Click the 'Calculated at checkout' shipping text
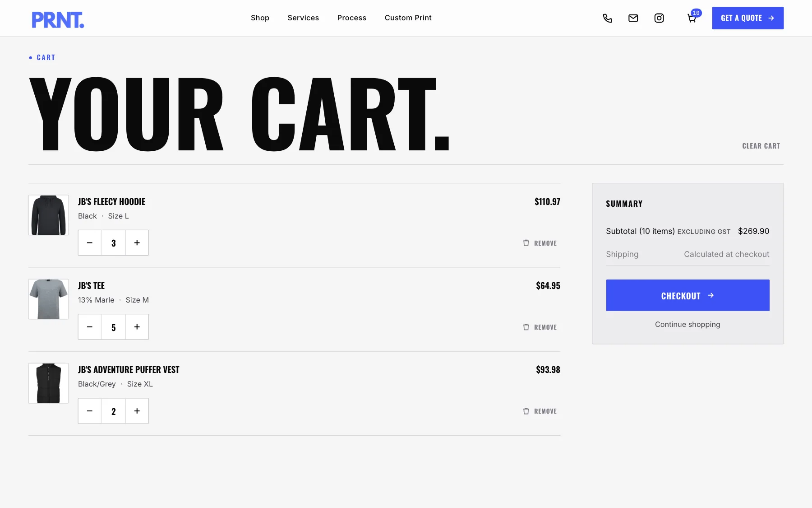The height and width of the screenshot is (508, 812). click(726, 254)
